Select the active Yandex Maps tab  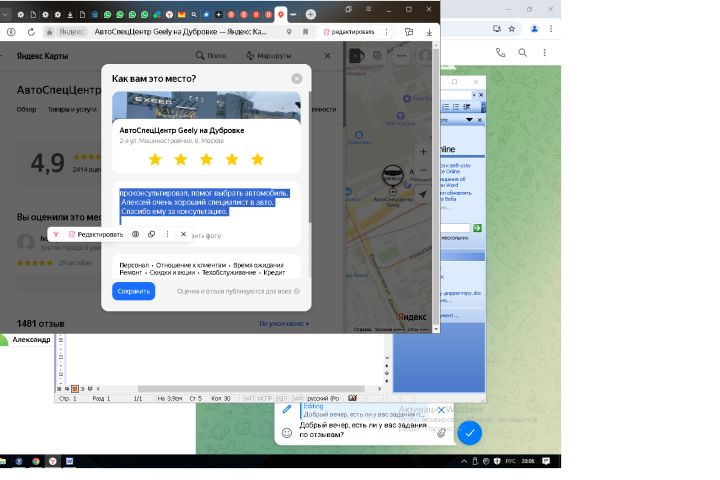(x=281, y=15)
